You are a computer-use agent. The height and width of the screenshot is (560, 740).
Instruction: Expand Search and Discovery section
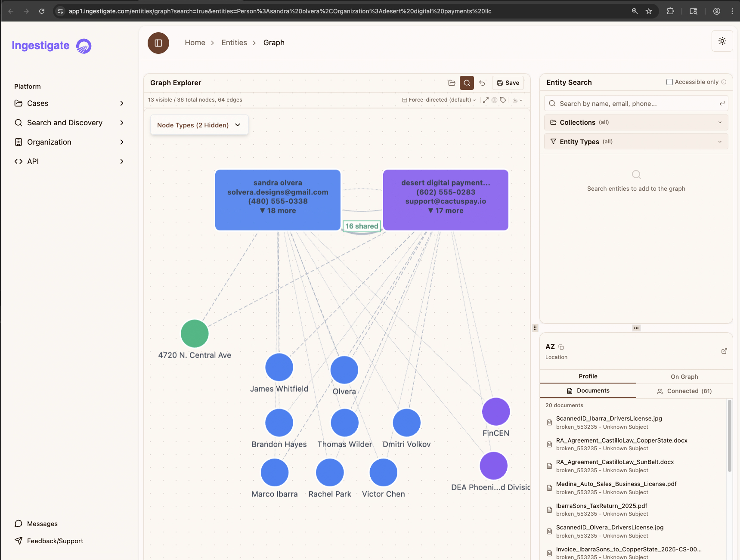(x=69, y=123)
